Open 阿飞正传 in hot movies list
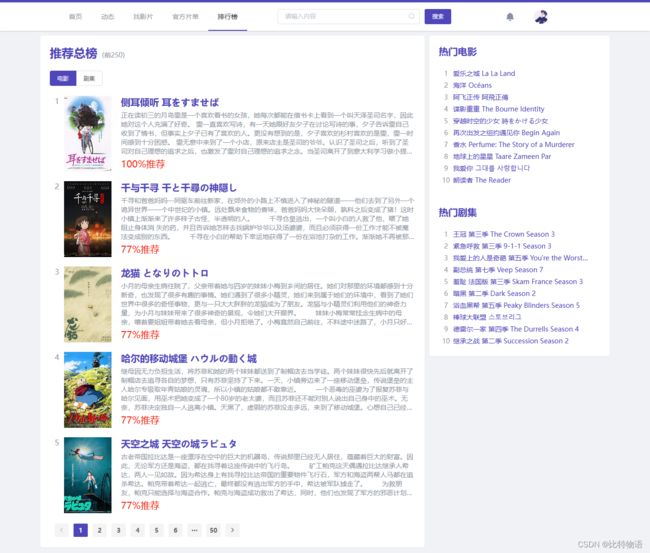This screenshot has height=553, width=650. coord(480,97)
